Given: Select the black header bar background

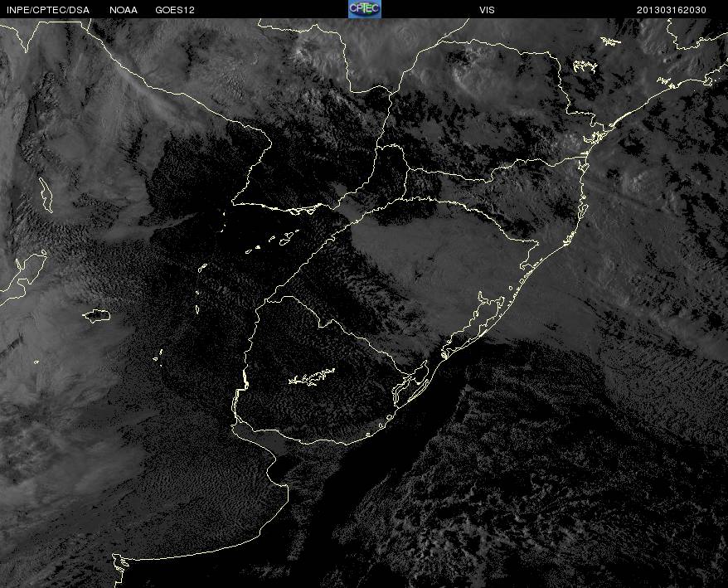Looking at the screenshot, I should (x=364, y=9).
